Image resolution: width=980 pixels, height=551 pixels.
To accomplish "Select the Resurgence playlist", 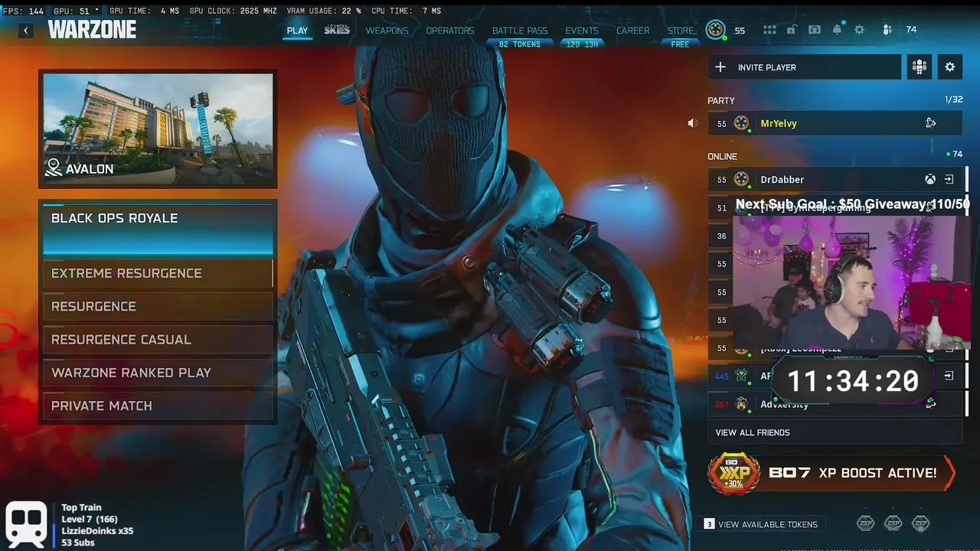I will point(158,306).
